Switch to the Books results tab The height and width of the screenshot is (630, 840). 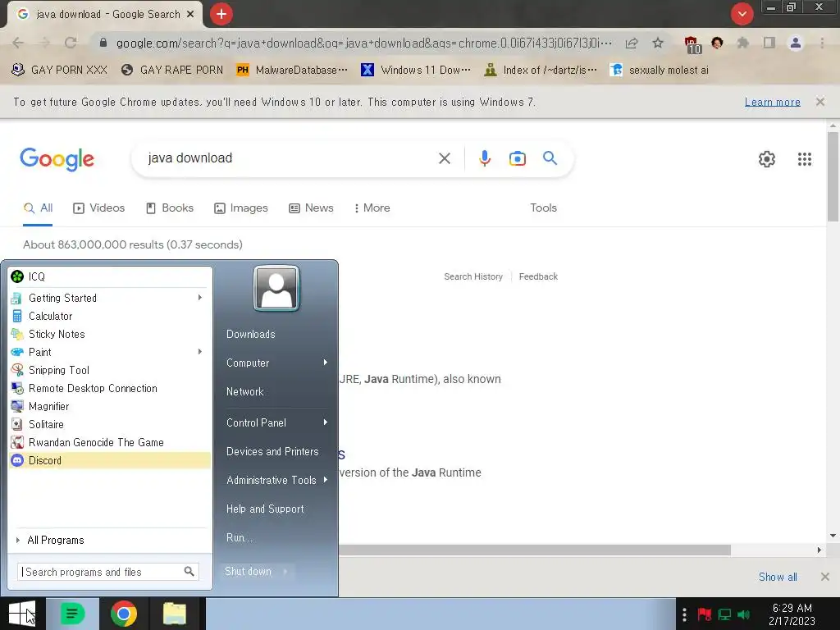(x=169, y=208)
